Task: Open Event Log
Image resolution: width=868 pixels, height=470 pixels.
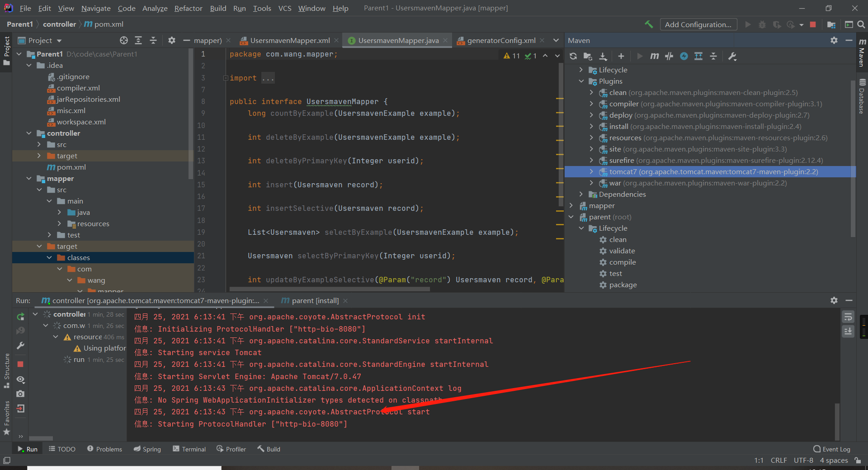Action: [x=832, y=449]
